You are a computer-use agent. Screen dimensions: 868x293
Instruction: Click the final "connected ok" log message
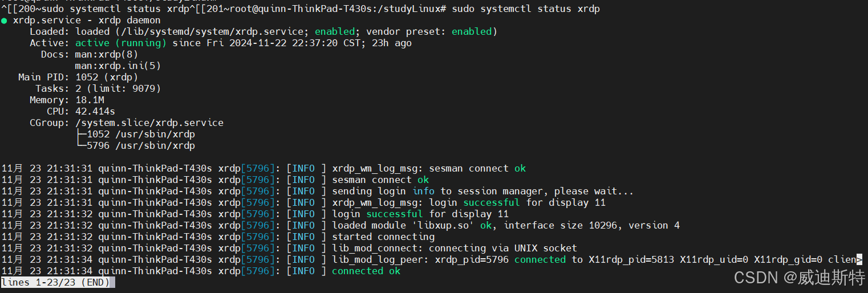(x=366, y=271)
